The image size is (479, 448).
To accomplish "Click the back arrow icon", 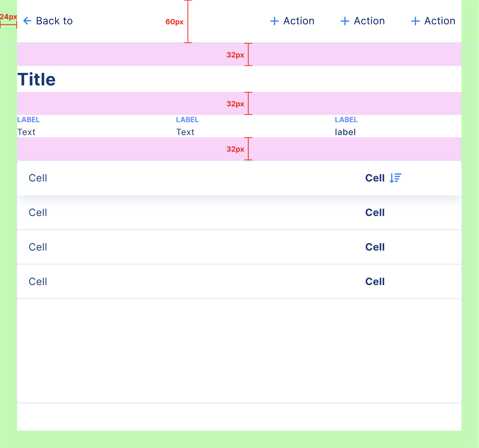I will (x=27, y=21).
